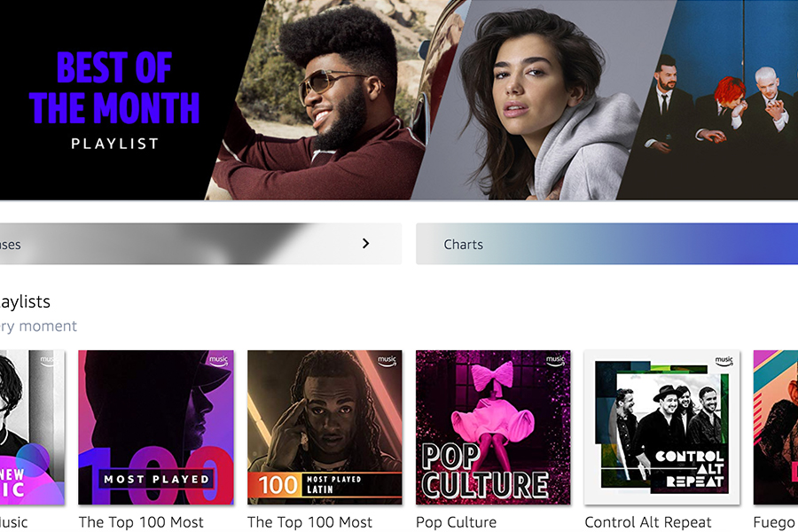Open the New Music playlist cover
Image resolution: width=798 pixels, height=532 pixels.
(x=32, y=427)
